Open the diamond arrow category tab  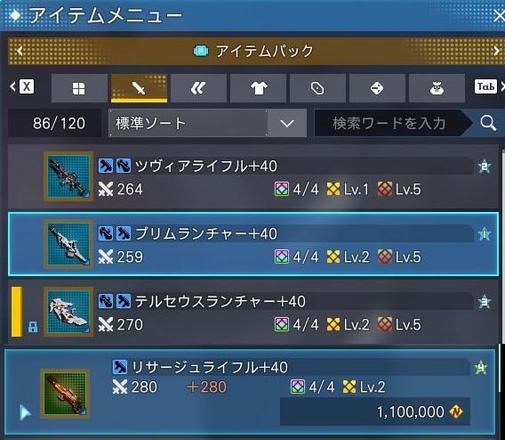click(x=377, y=88)
